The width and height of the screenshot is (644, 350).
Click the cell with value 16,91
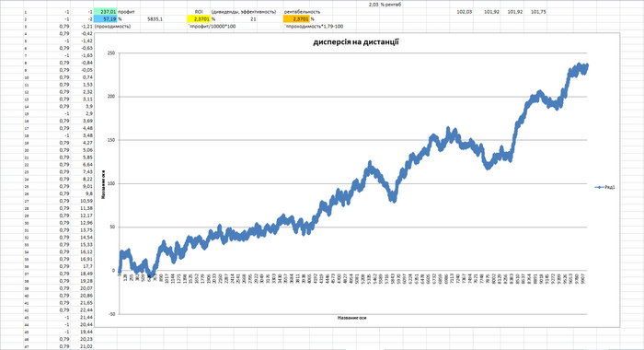coord(82,259)
